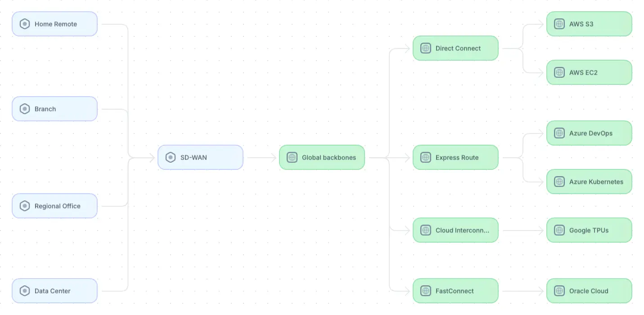Image resolution: width=644 pixels, height=315 pixels.
Task: Click the globe icon on Azure Kubernetes
Action: click(559, 182)
